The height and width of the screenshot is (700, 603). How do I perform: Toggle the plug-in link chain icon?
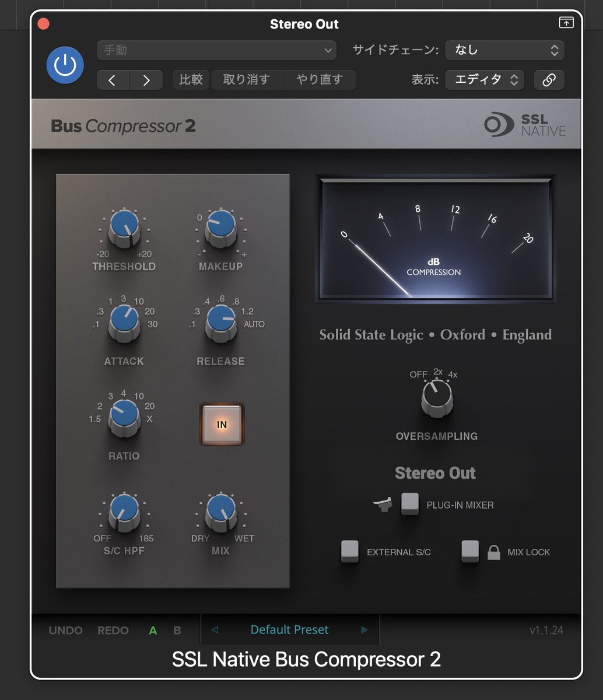coord(549,80)
